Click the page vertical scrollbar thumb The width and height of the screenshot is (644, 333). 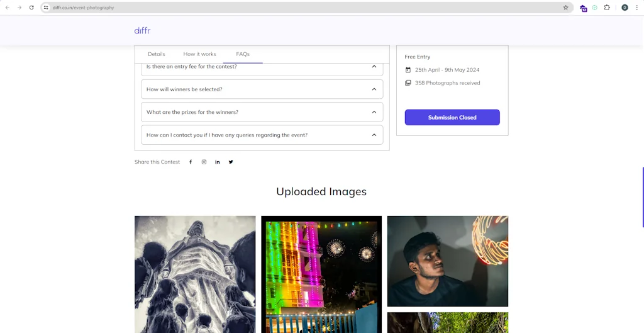(x=643, y=197)
